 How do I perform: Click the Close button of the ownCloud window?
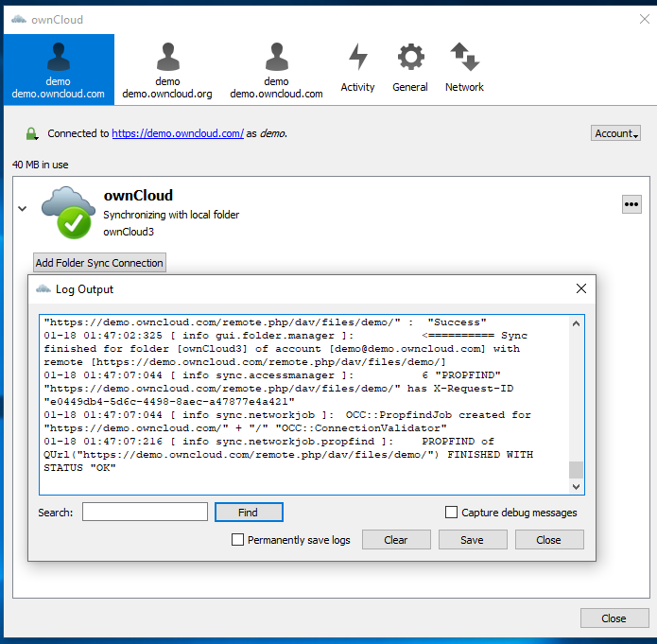coord(614,618)
